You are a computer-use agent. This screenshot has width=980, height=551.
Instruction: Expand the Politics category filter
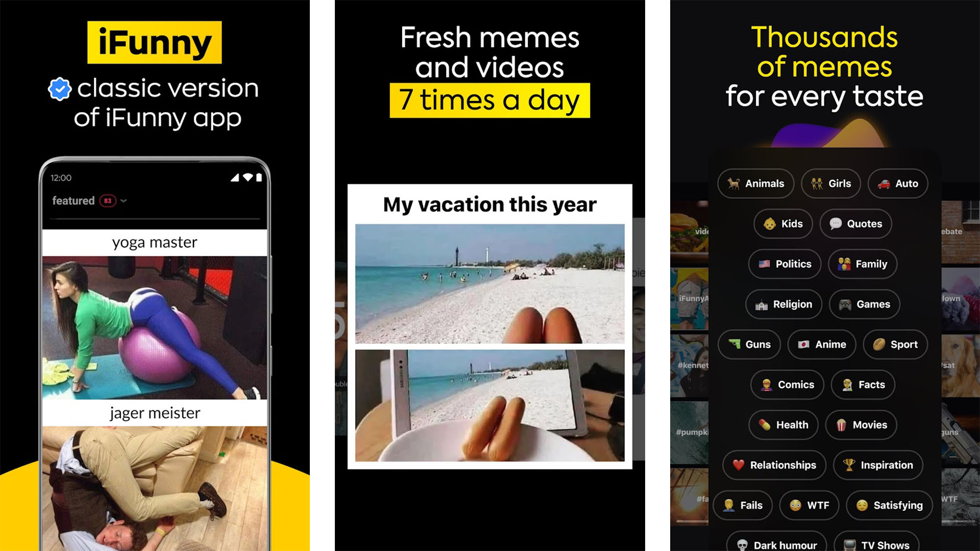tap(787, 264)
